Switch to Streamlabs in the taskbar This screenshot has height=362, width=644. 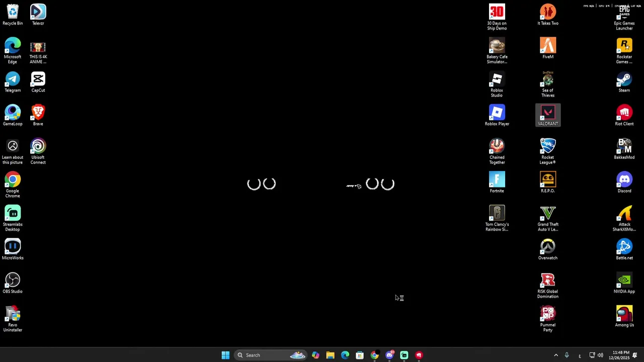404,355
